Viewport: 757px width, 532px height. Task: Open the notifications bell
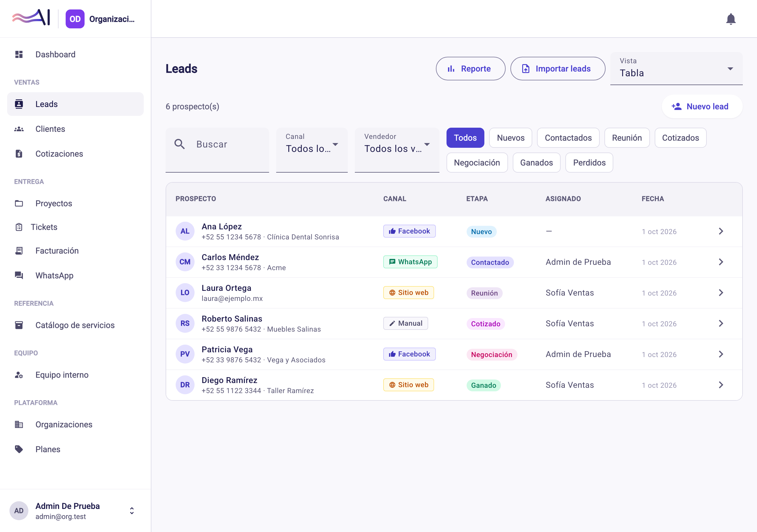click(731, 19)
